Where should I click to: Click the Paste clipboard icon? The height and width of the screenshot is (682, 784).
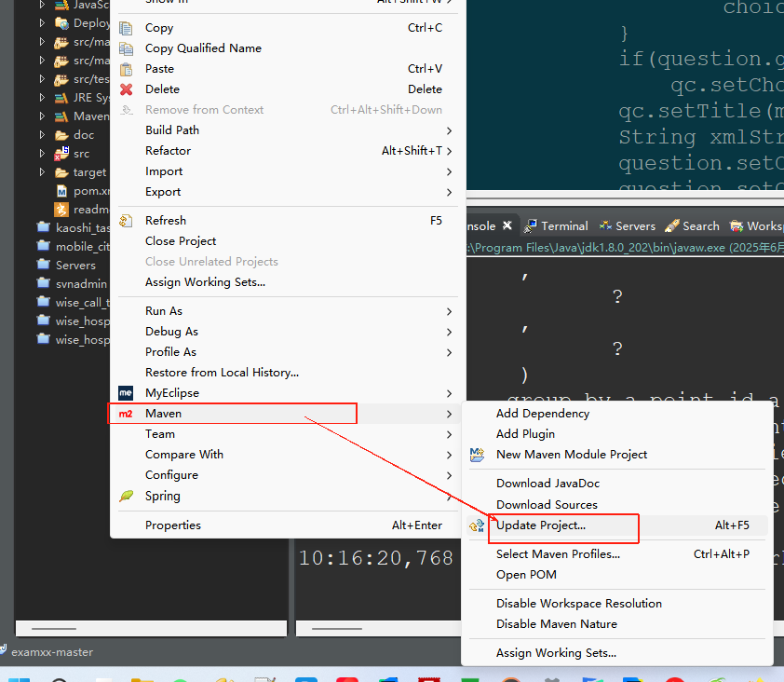click(x=126, y=69)
